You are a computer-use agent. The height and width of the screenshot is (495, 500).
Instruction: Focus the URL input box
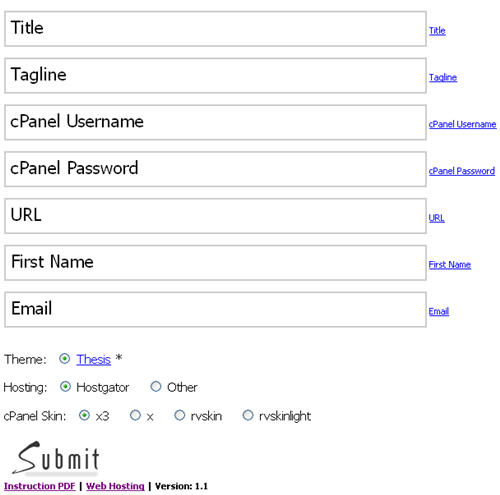(x=215, y=216)
